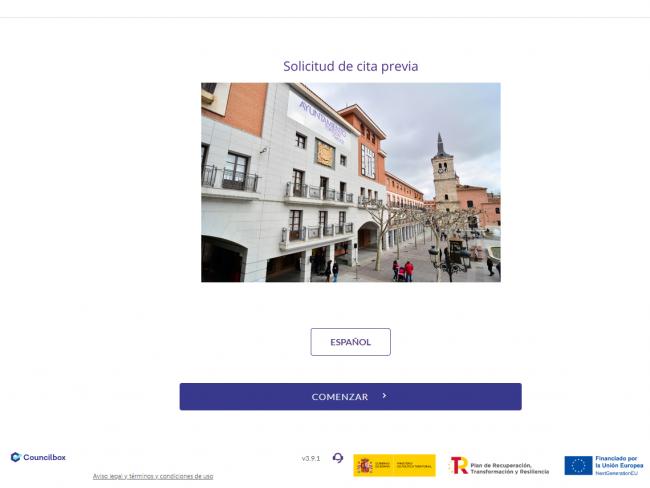The height and width of the screenshot is (488, 650).
Task: Click the COMENZAR button
Action: point(350,396)
